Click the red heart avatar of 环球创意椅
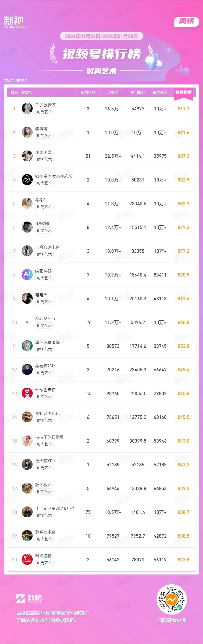Image resolution: width=203 pixels, height=644 pixels. [27, 393]
